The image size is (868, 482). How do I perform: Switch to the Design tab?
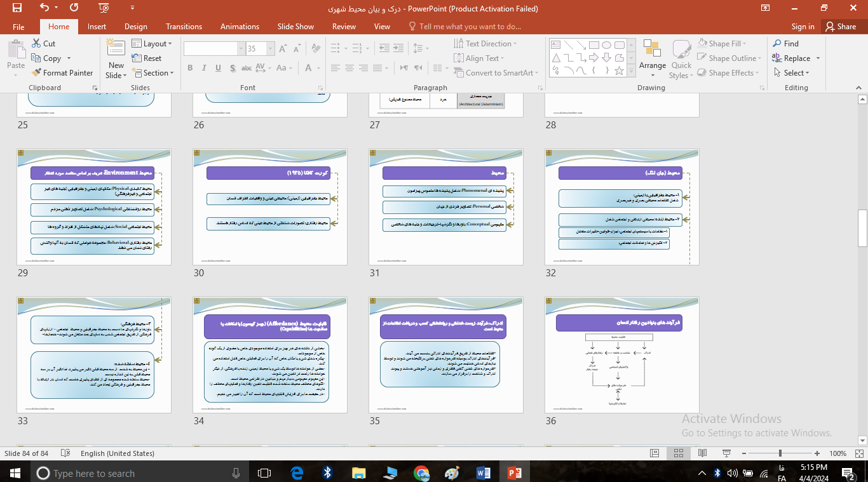135,27
